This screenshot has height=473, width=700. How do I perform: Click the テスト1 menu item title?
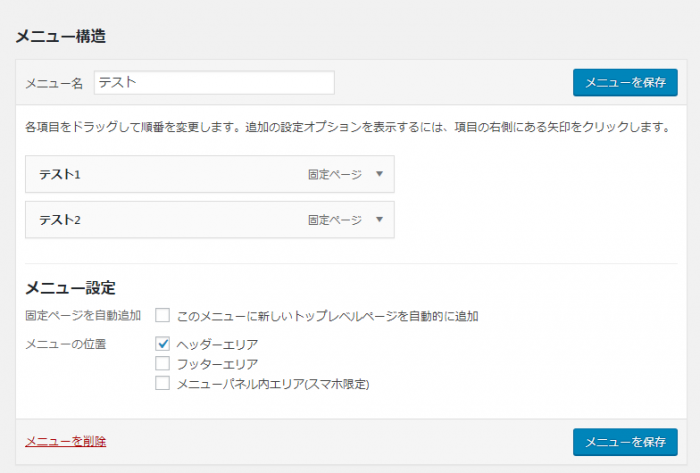(60, 174)
